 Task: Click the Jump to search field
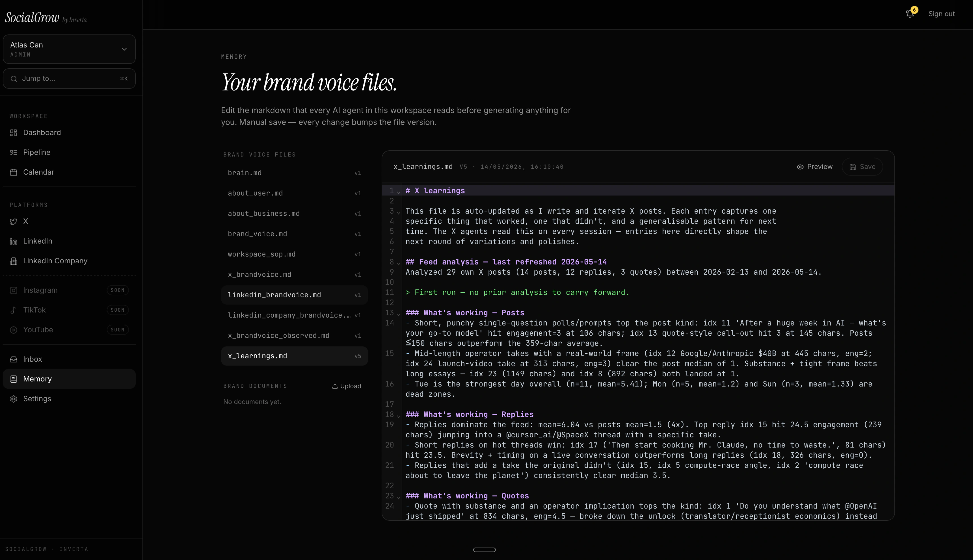click(69, 79)
